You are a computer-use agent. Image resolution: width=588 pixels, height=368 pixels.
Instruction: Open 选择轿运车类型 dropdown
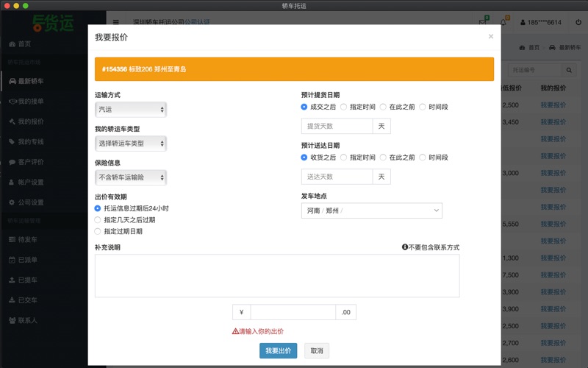point(131,143)
